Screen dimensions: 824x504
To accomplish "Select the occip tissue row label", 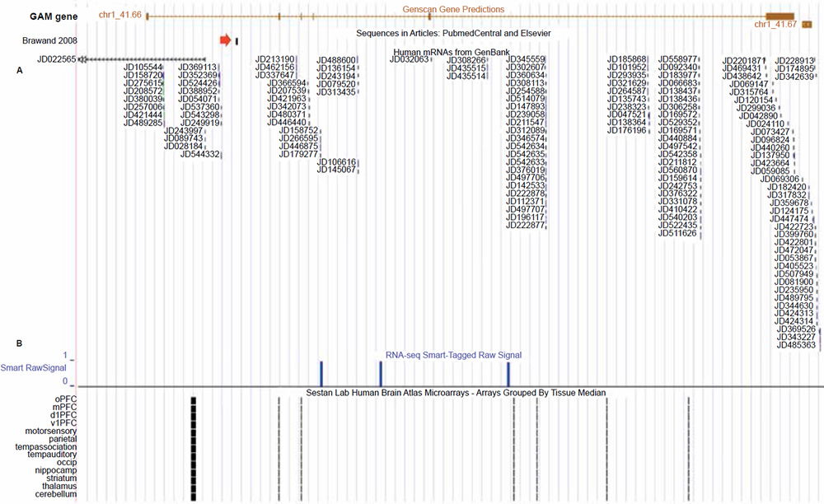I will [x=68, y=462].
